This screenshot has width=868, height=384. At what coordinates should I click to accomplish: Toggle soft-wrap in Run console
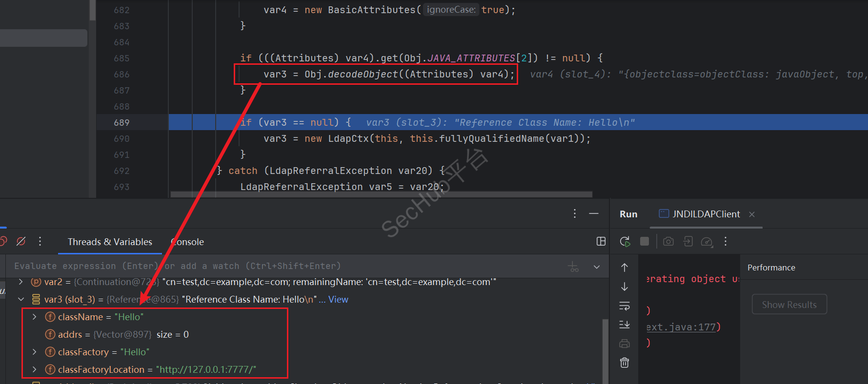pos(625,306)
